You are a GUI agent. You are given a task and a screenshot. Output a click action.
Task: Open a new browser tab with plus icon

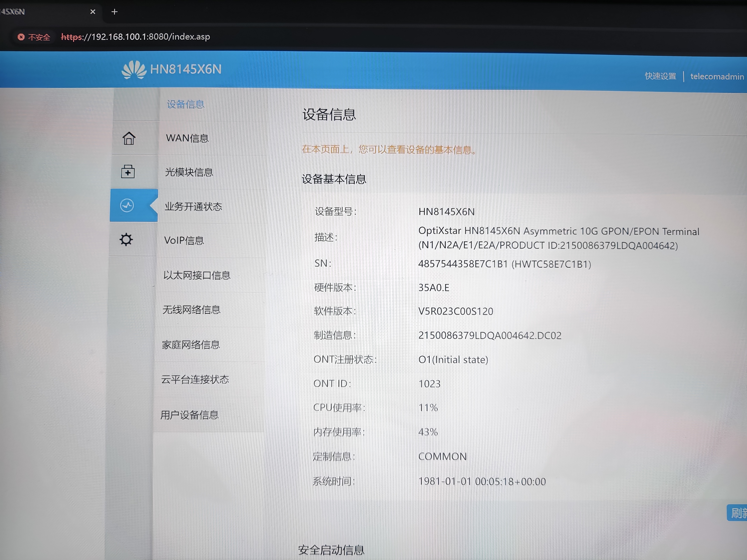[x=114, y=11]
